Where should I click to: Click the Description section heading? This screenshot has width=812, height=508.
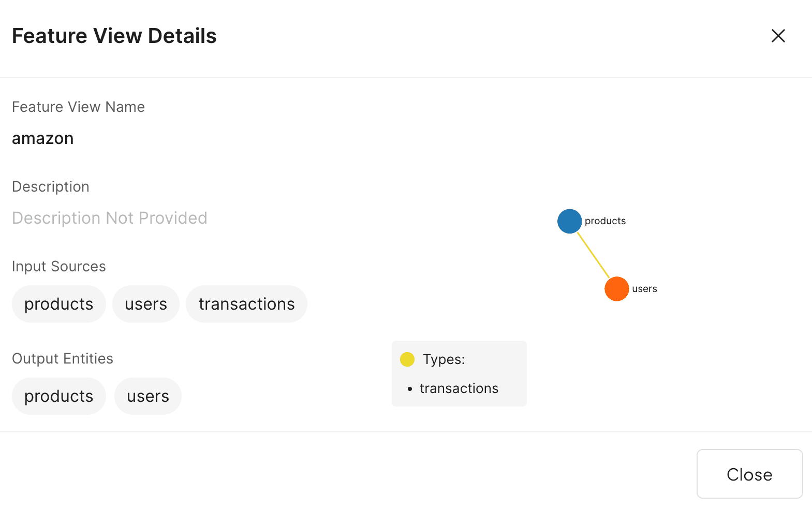pos(50,186)
